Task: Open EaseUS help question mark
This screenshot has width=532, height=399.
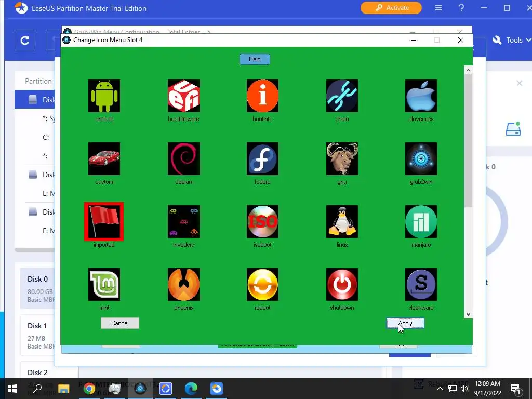Action: tap(461, 7)
